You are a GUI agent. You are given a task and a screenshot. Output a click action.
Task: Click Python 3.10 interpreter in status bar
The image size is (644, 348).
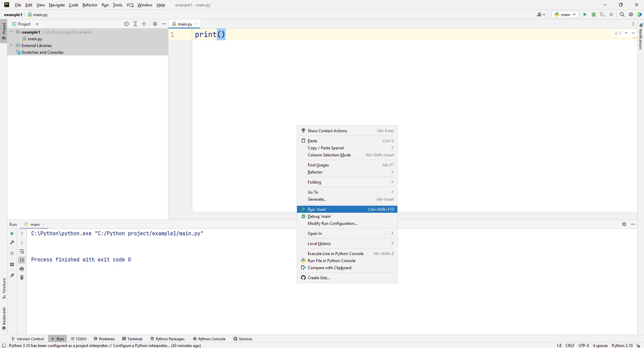coord(622,345)
